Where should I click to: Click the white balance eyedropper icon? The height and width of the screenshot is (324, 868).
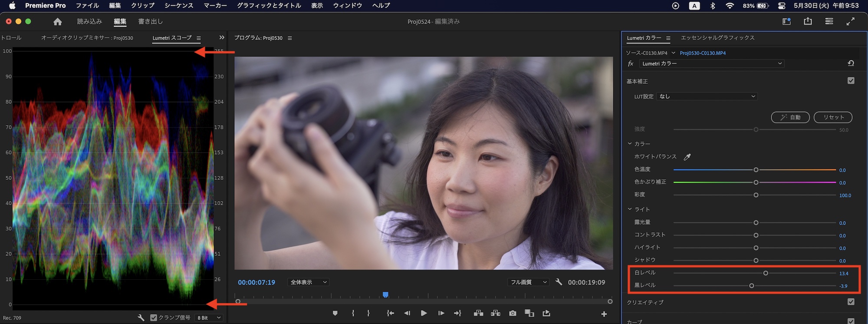coord(687,157)
